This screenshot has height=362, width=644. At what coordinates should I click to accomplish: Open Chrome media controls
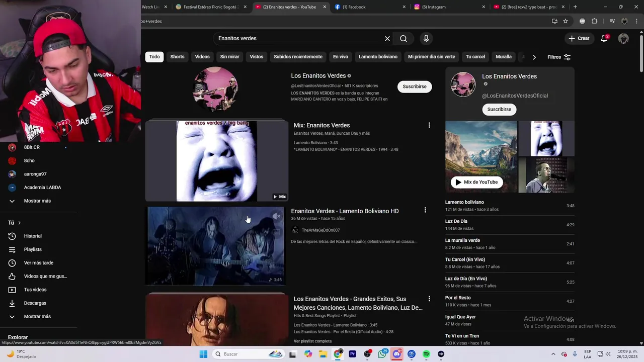point(612,21)
